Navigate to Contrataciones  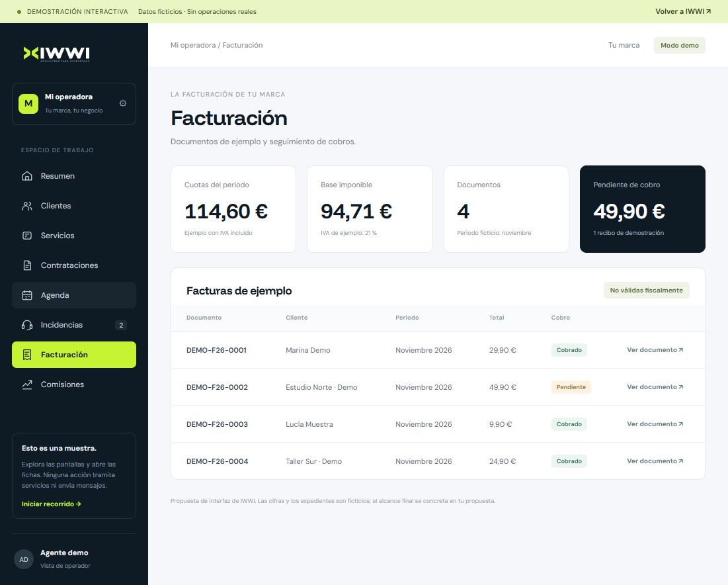click(x=74, y=265)
